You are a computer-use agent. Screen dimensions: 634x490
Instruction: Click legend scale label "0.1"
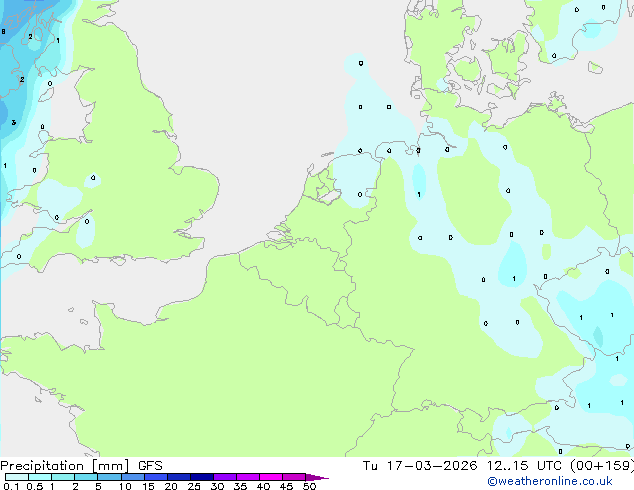click(x=11, y=486)
